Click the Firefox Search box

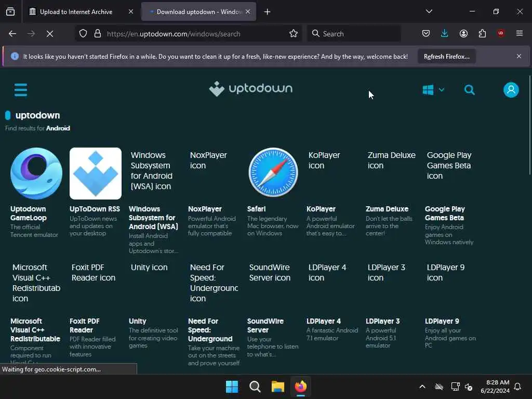354,34
